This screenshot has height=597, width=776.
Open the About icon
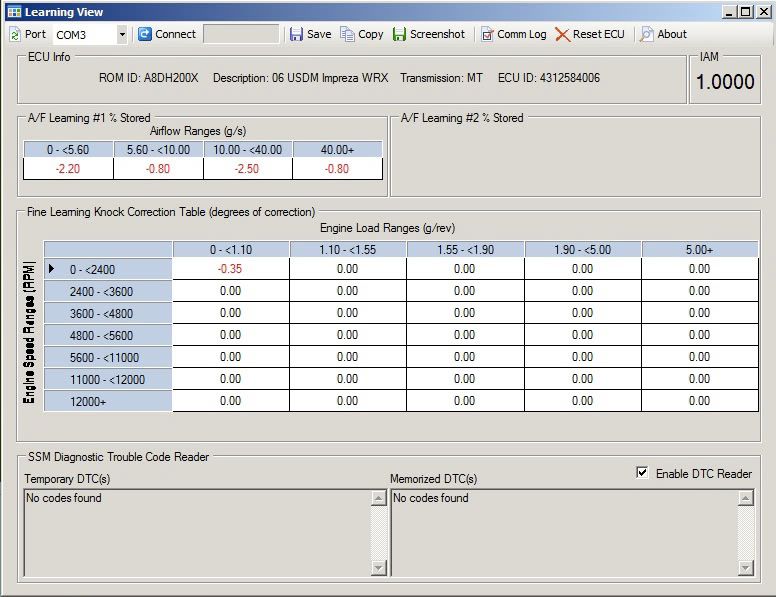click(x=647, y=34)
